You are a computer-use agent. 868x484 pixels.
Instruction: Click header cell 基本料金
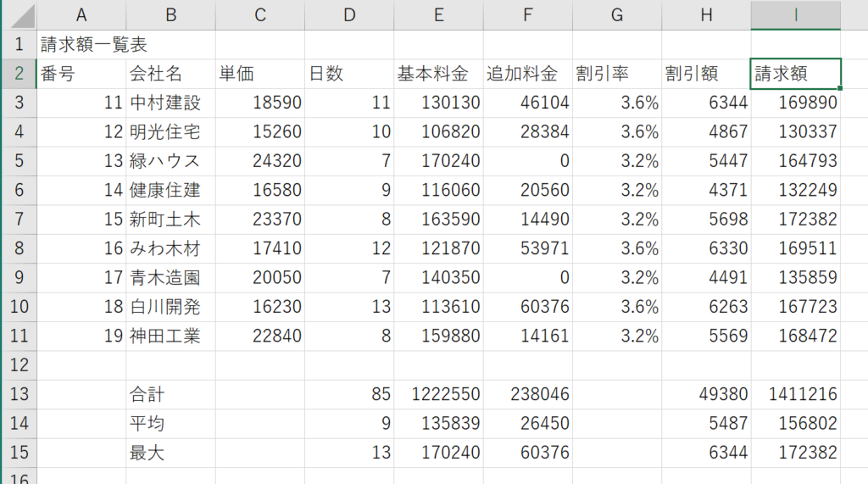pyautogui.click(x=438, y=74)
